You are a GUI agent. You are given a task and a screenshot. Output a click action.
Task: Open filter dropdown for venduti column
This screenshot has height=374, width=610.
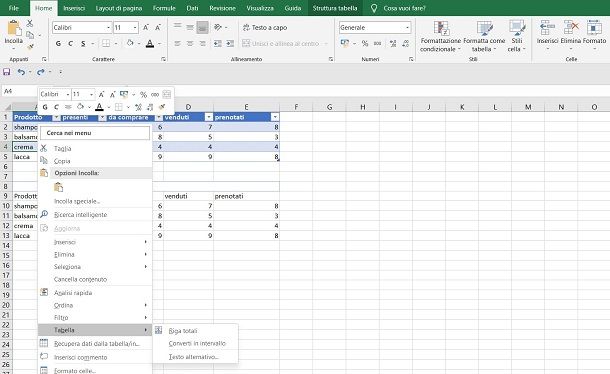209,117
